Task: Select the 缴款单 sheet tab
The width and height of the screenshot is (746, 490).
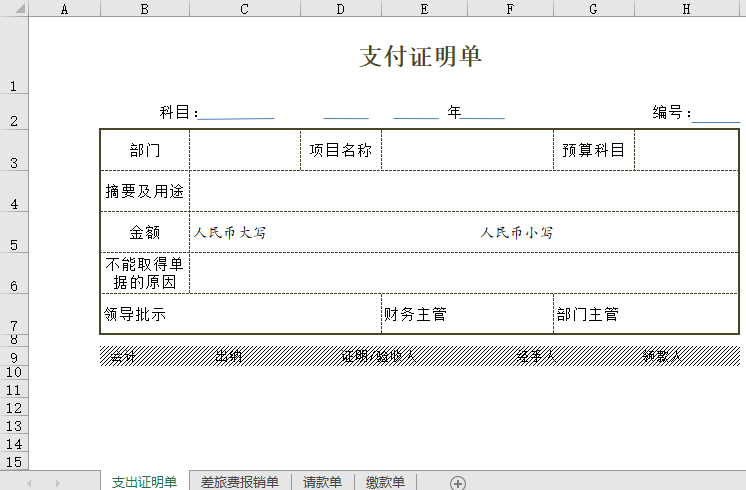Action: tap(385, 482)
